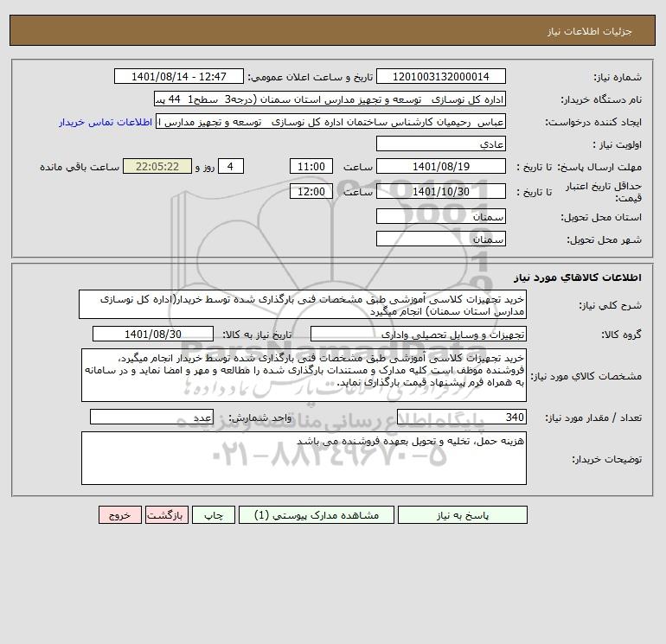Click the ایجاد کننده درخواست field
Image resolution: width=666 pixels, height=644 pixels.
[331, 122]
